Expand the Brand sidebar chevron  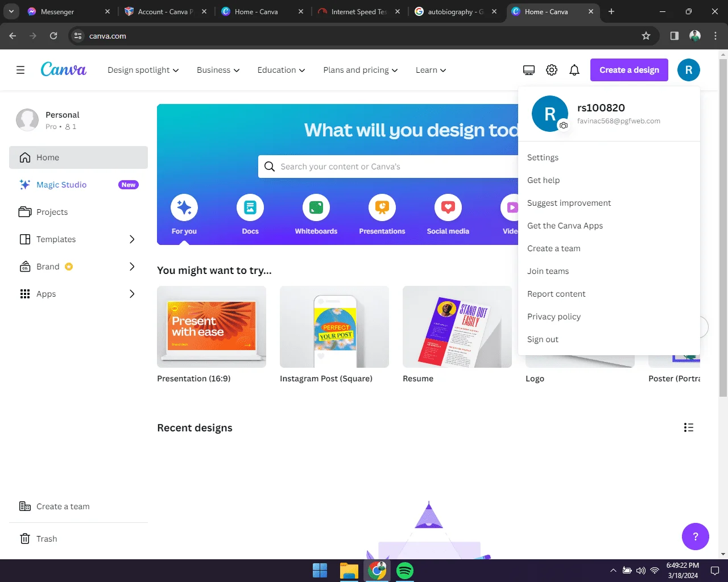[x=132, y=267]
